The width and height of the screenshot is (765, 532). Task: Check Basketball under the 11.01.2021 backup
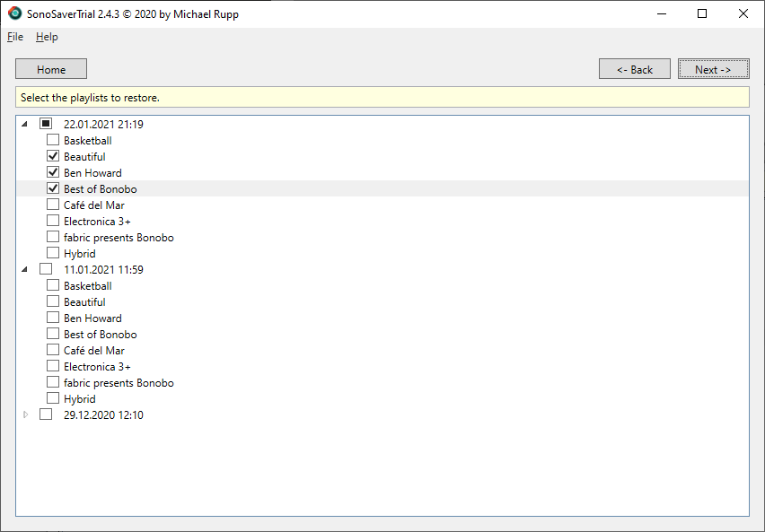(x=52, y=285)
